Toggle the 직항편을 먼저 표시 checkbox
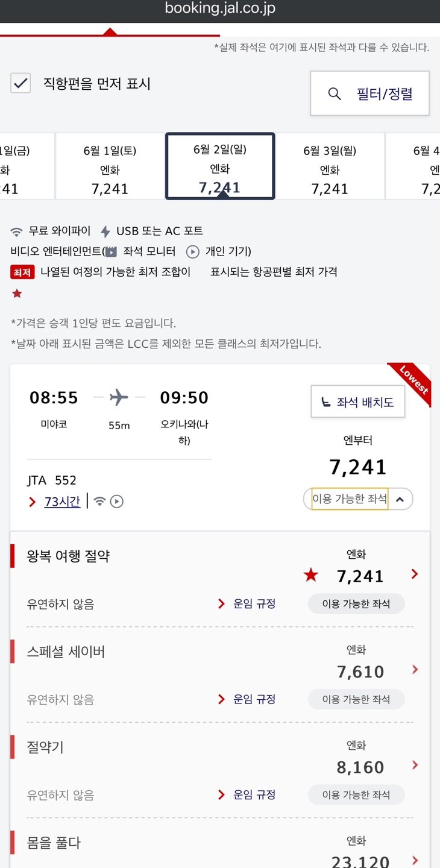This screenshot has width=440, height=868. coord(21,83)
